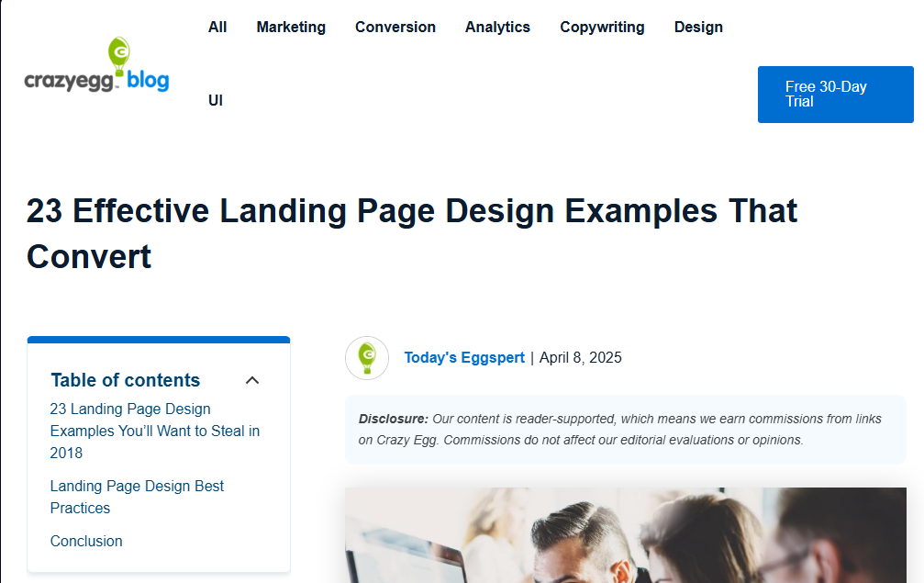Jump to 23 Landing Page Design Examples section

coord(155,431)
